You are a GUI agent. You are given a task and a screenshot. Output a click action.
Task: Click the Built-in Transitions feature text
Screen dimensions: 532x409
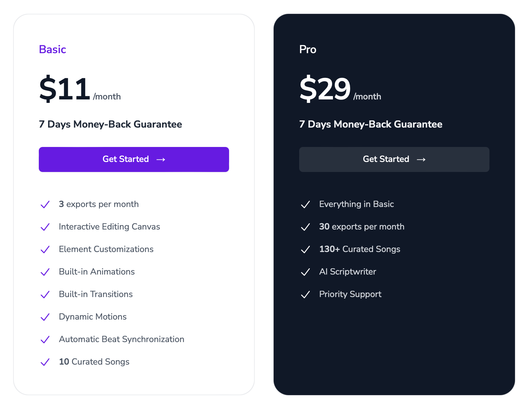(96, 294)
